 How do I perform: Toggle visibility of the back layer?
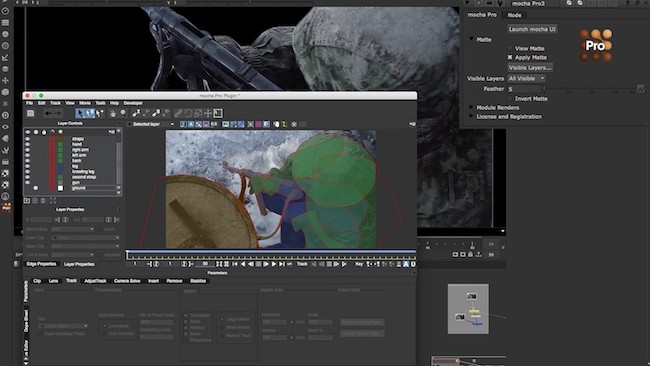pos(27,160)
